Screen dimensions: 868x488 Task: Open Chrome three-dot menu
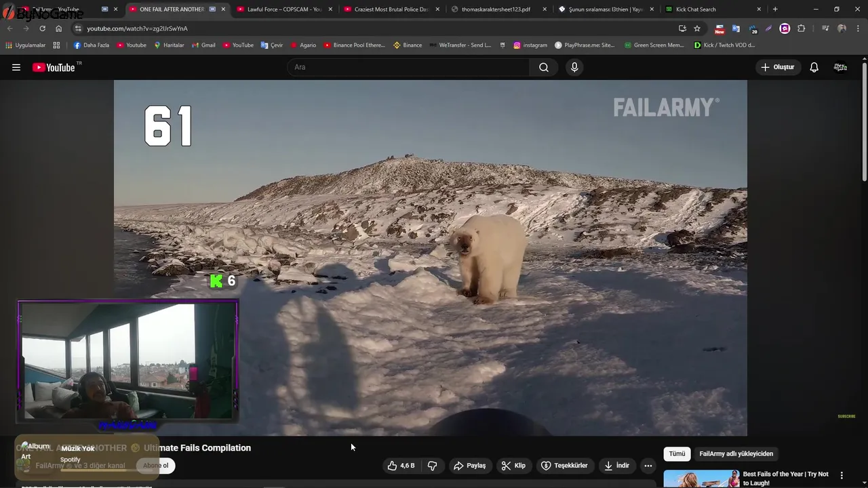(x=858, y=28)
